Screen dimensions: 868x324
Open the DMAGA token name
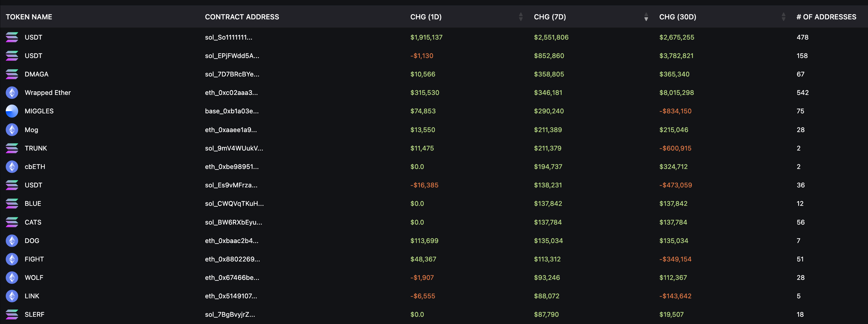tap(36, 74)
